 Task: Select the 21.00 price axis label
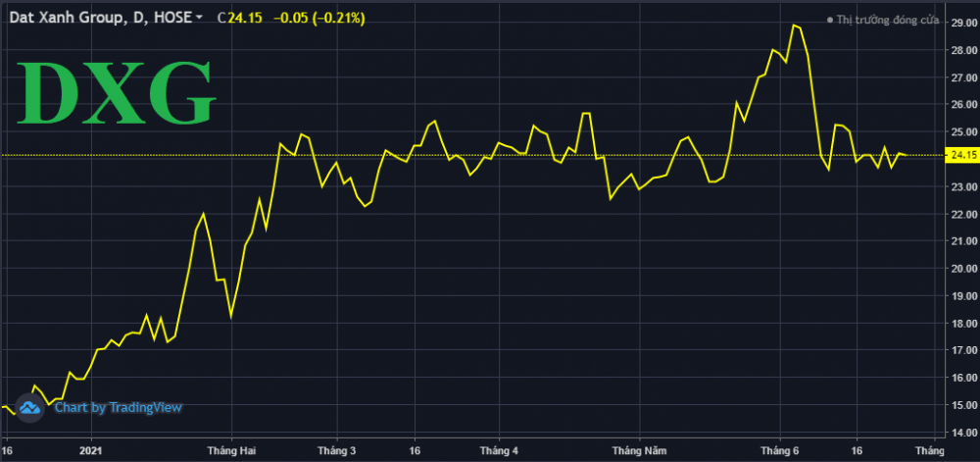click(962, 241)
